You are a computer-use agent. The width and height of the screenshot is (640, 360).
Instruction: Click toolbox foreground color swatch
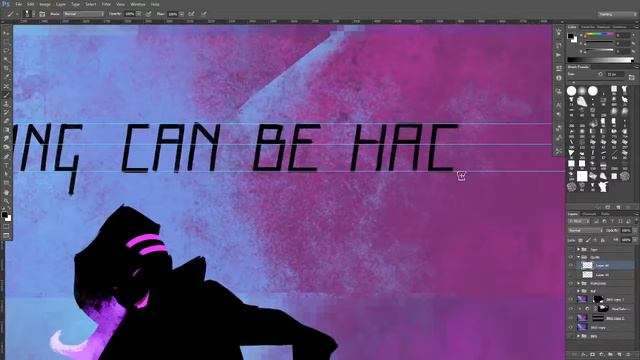[x=4, y=215]
